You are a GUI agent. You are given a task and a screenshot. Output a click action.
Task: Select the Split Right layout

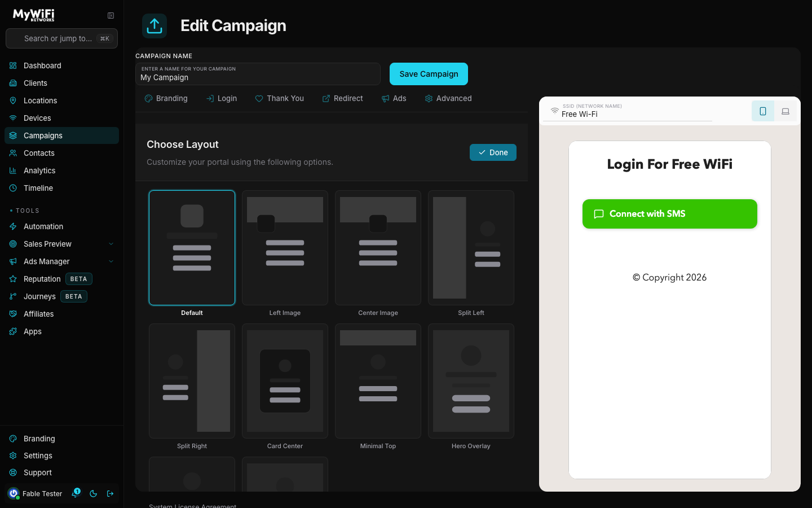point(192,381)
